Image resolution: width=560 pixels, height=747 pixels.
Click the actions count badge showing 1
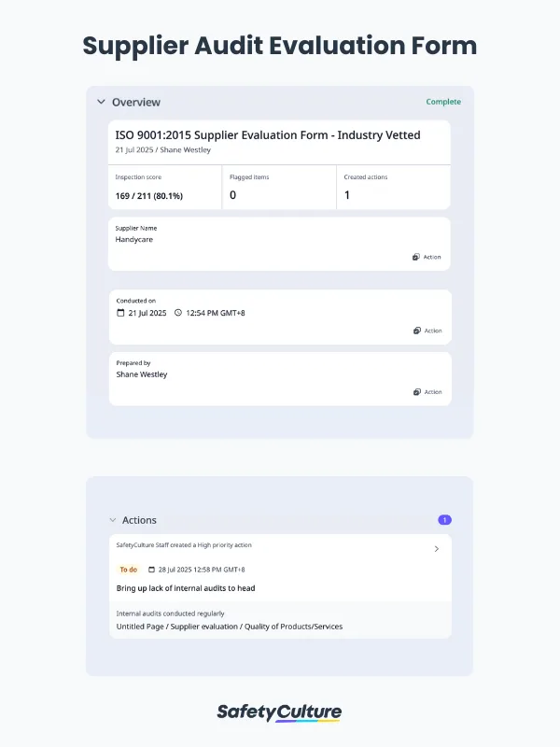click(x=445, y=519)
